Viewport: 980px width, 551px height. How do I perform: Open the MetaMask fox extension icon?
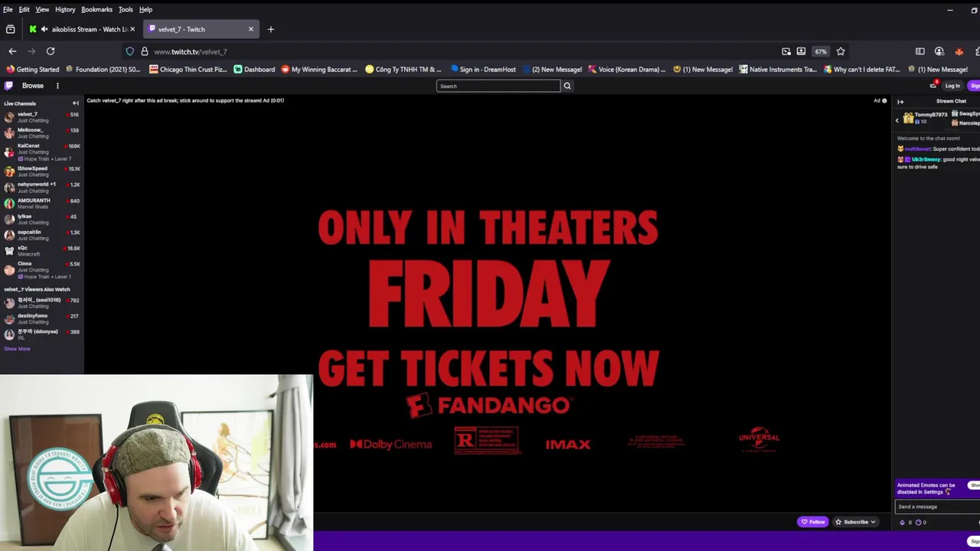(x=959, y=51)
